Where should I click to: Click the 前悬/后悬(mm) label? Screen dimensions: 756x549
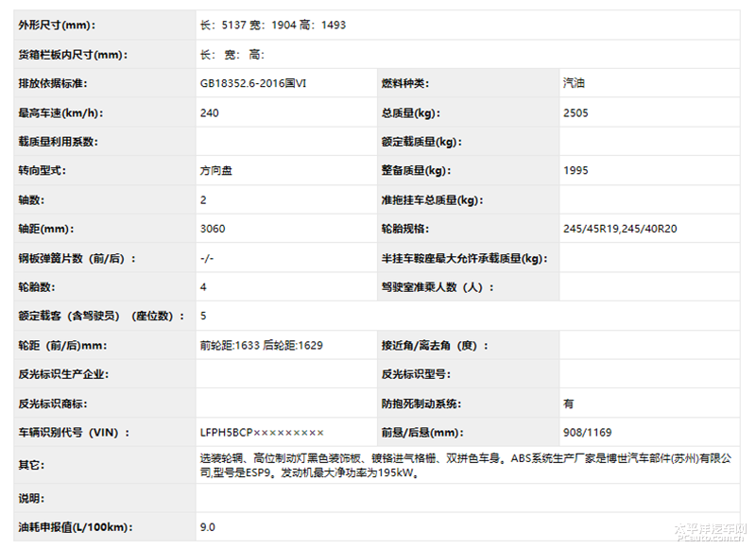tap(422, 433)
